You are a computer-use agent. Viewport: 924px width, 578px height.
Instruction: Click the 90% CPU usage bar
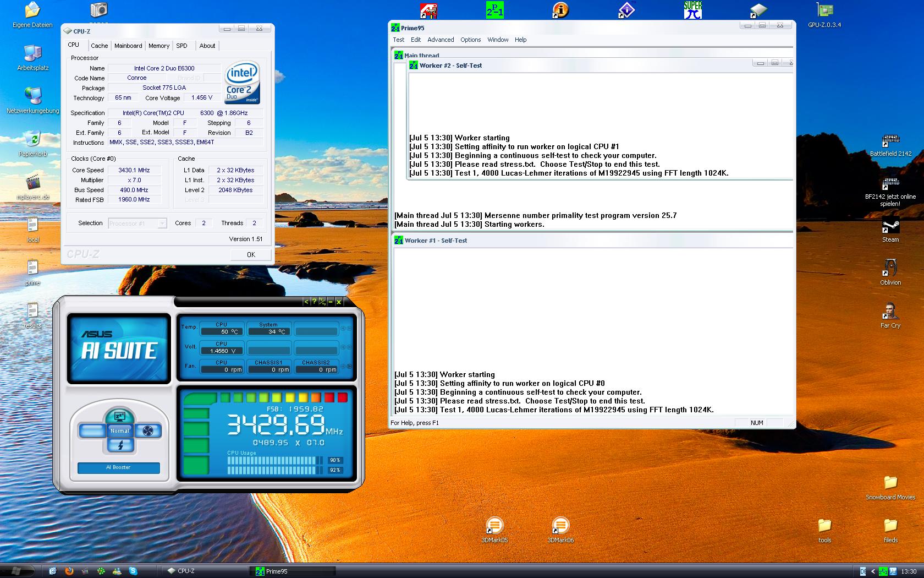point(275,460)
